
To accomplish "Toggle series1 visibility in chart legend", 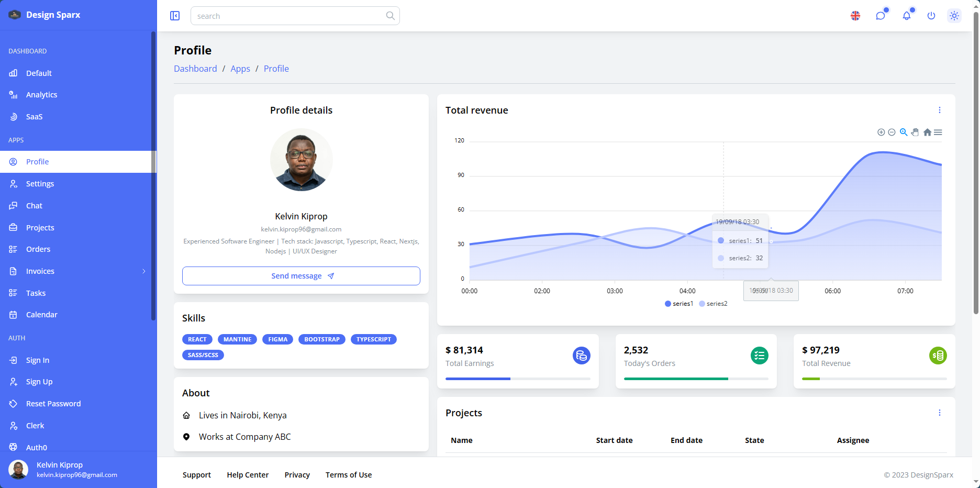I will click(x=679, y=304).
